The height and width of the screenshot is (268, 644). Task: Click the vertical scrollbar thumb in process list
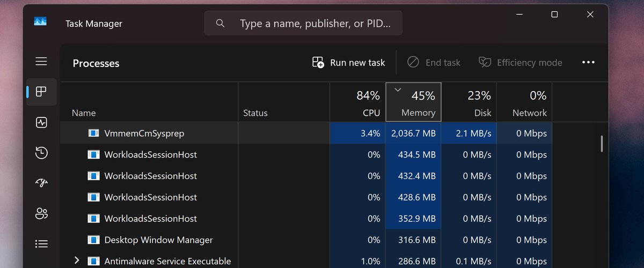coord(602,143)
